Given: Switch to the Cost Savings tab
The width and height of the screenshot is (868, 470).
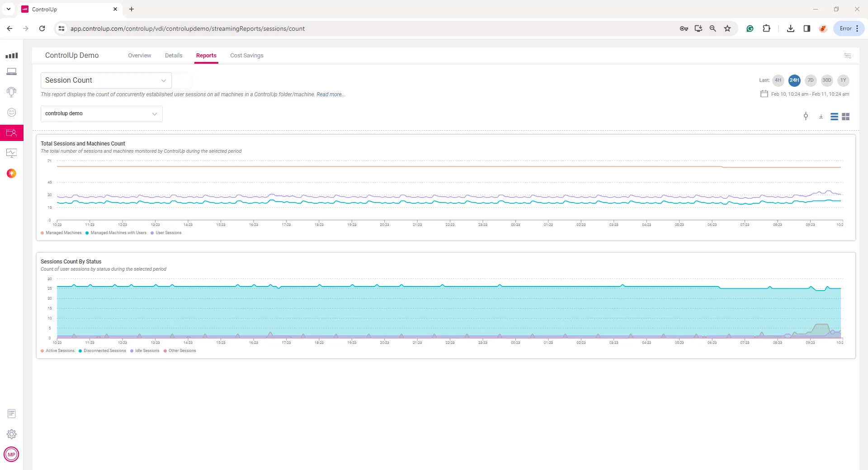Looking at the screenshot, I should point(247,56).
